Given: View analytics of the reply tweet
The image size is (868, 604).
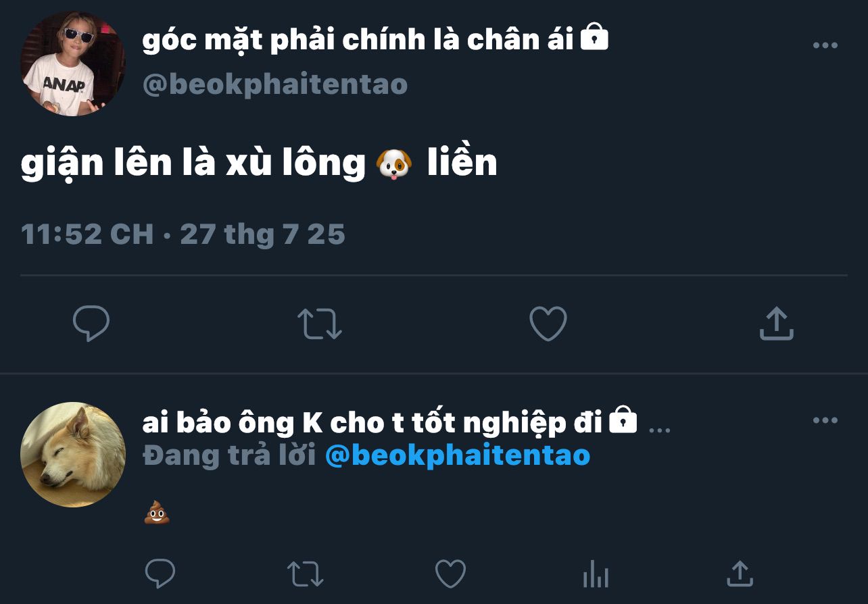Looking at the screenshot, I should click(x=596, y=575).
